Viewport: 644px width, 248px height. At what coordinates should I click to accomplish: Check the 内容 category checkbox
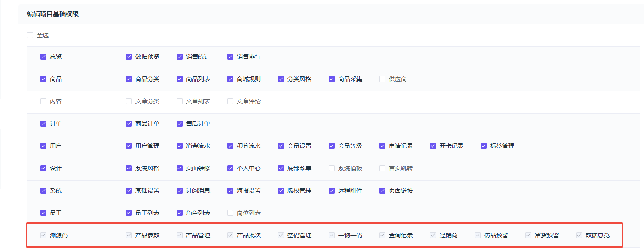click(x=43, y=101)
